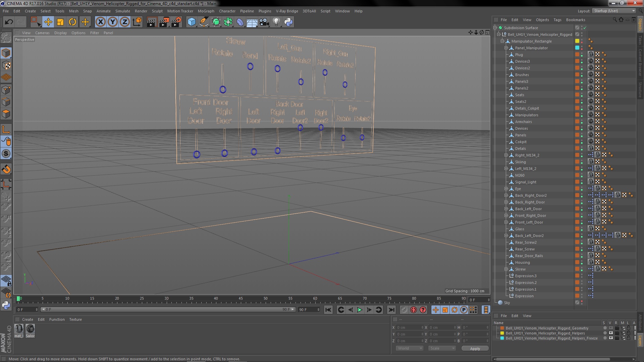Go to end of animation
The width and height of the screenshot is (644, 362).
(391, 310)
